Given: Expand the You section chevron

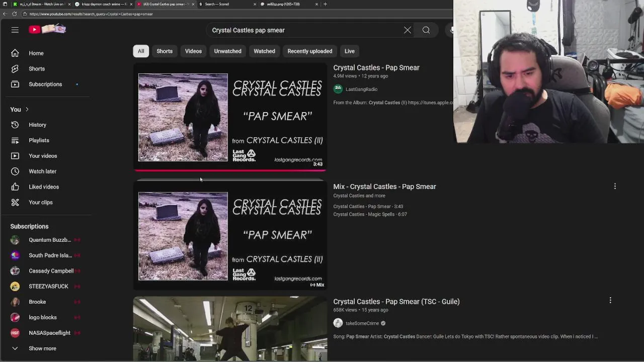Looking at the screenshot, I should pyautogui.click(x=27, y=110).
